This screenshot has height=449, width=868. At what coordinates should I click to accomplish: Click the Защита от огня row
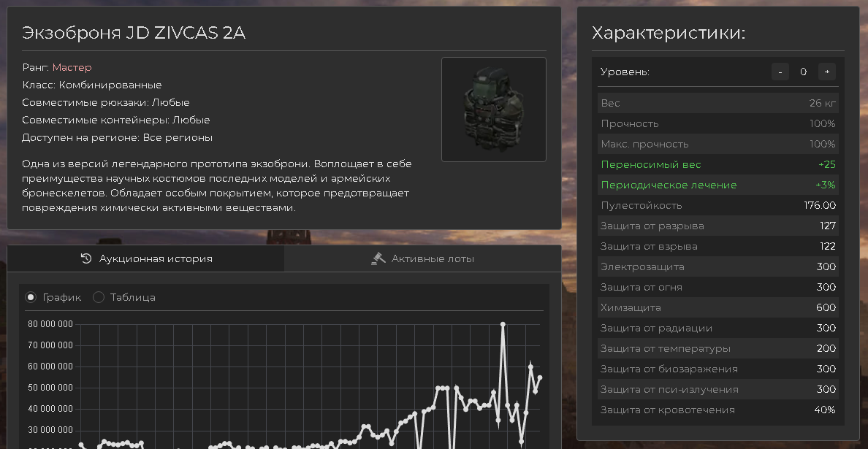pos(718,287)
